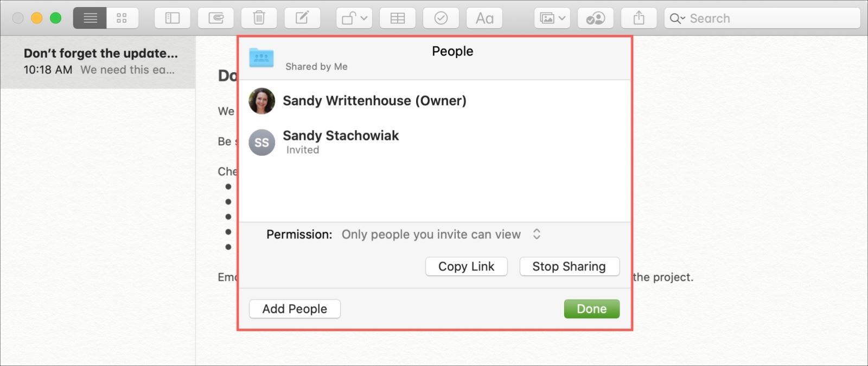Delete note with trash icon
Screen dimensions: 868x366
click(x=259, y=18)
